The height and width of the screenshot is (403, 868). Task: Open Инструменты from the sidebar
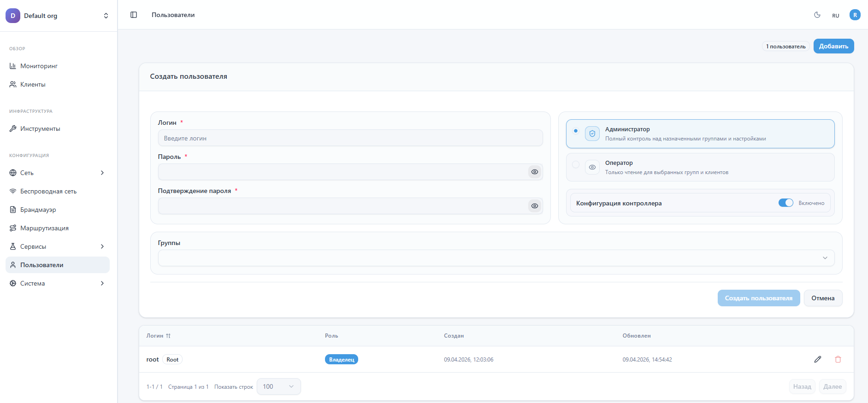pyautogui.click(x=40, y=128)
